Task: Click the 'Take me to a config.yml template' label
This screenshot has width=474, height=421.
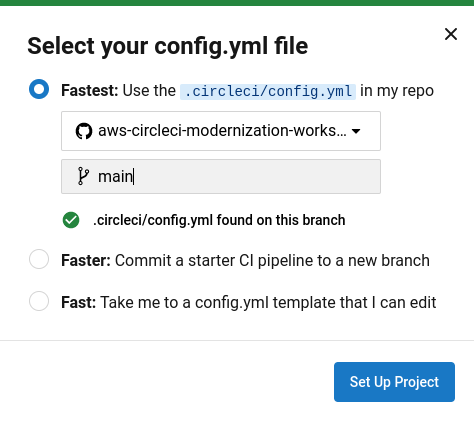Action: coord(268,303)
